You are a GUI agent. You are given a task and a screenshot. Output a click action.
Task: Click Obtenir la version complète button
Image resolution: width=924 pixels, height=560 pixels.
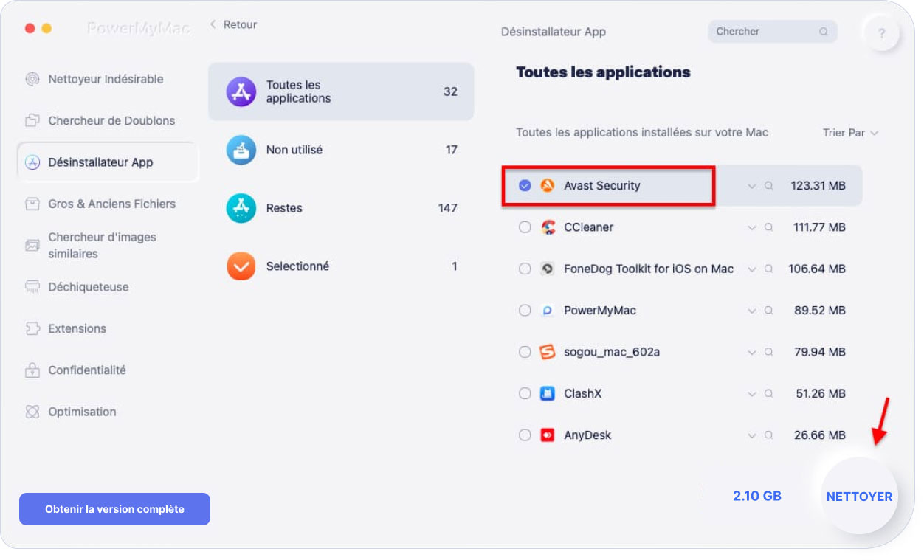click(x=114, y=509)
